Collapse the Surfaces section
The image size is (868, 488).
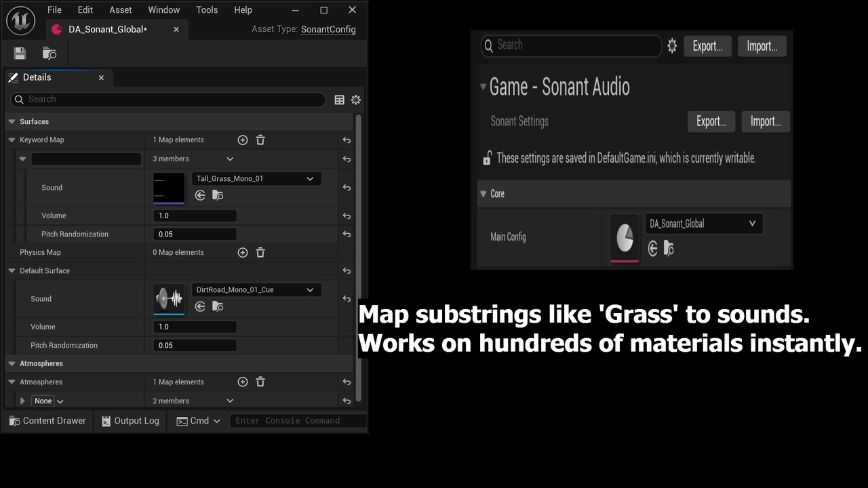point(11,121)
